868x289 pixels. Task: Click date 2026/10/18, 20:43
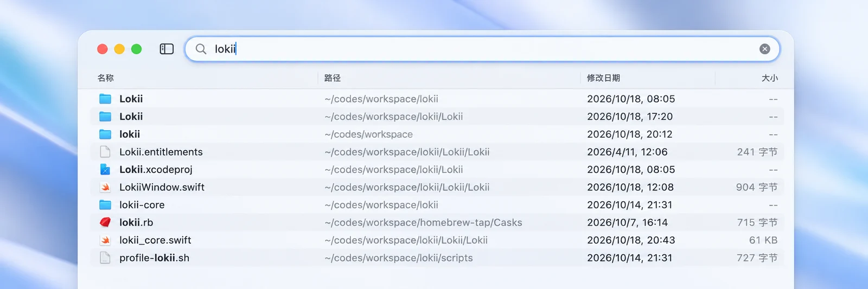point(631,240)
